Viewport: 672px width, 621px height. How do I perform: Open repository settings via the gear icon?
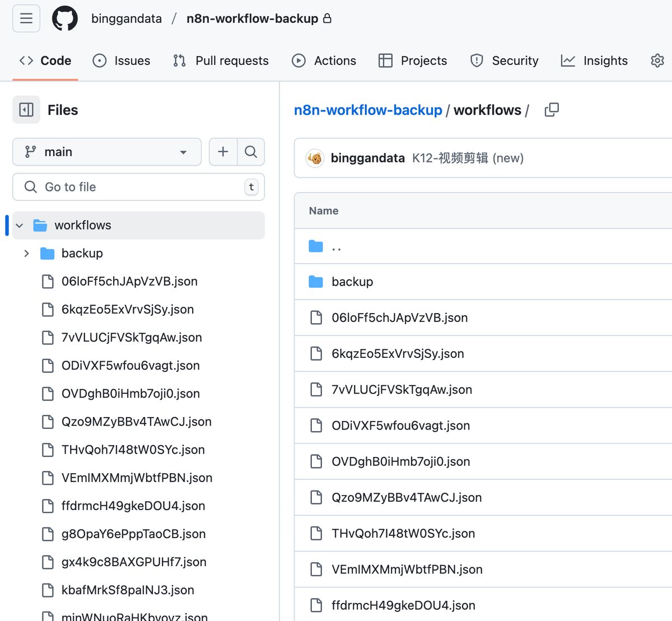pyautogui.click(x=657, y=60)
